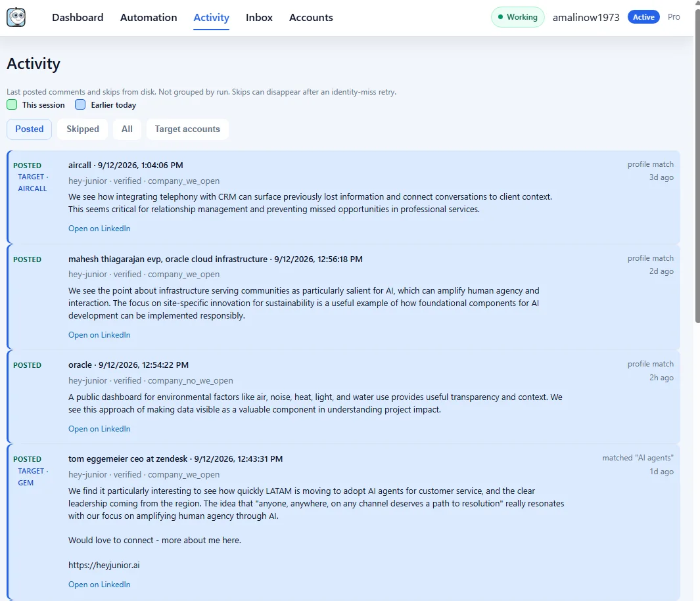The height and width of the screenshot is (601, 700).
Task: Open tom eggemeier comment on LinkedIn
Action: pyautogui.click(x=99, y=585)
